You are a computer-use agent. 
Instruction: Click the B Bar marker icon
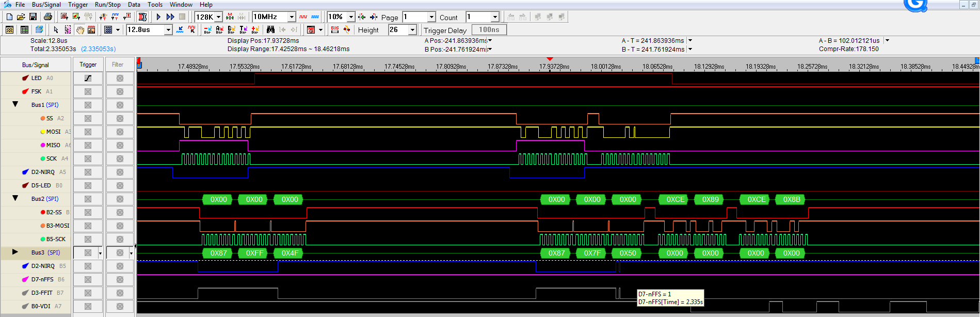tap(231, 30)
